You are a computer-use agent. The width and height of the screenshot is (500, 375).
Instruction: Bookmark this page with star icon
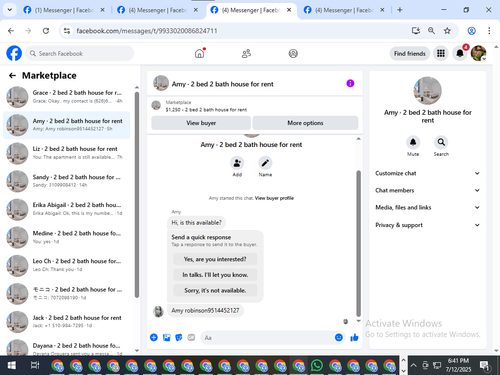[447, 31]
